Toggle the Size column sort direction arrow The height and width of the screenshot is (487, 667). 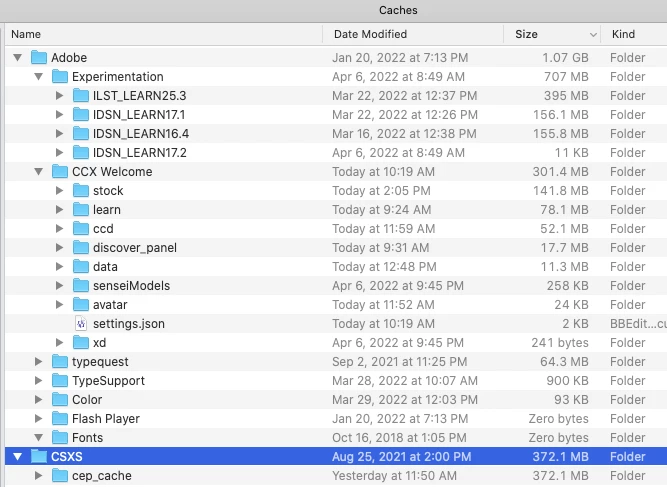pyautogui.click(x=593, y=34)
